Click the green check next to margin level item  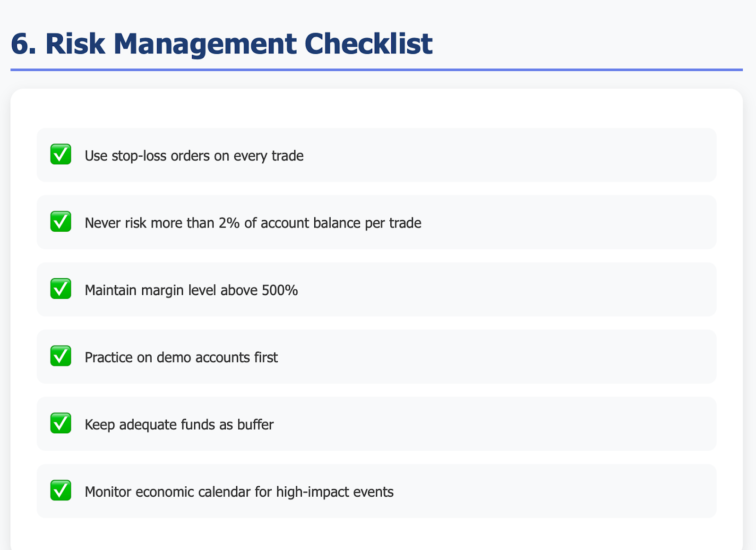[x=61, y=289]
